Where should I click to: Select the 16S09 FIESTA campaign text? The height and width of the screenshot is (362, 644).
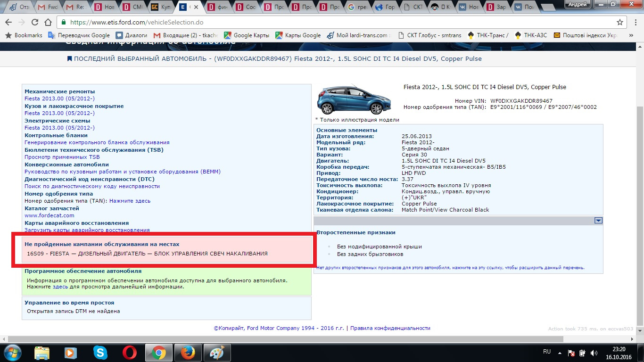click(147, 254)
